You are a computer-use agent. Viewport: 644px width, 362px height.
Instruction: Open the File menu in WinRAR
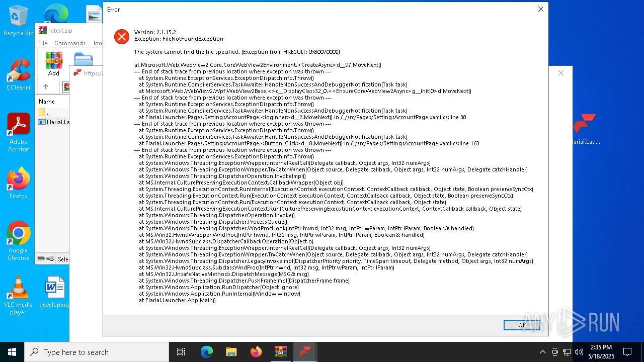[x=43, y=43]
